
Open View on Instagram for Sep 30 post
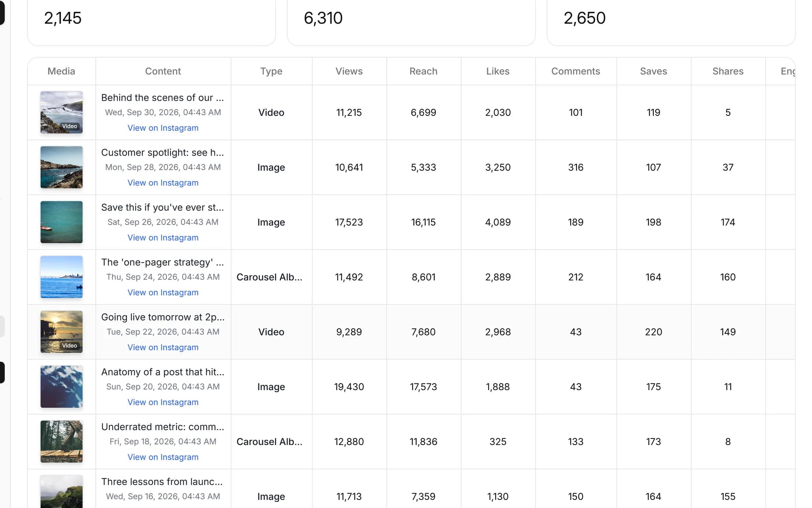(x=163, y=128)
